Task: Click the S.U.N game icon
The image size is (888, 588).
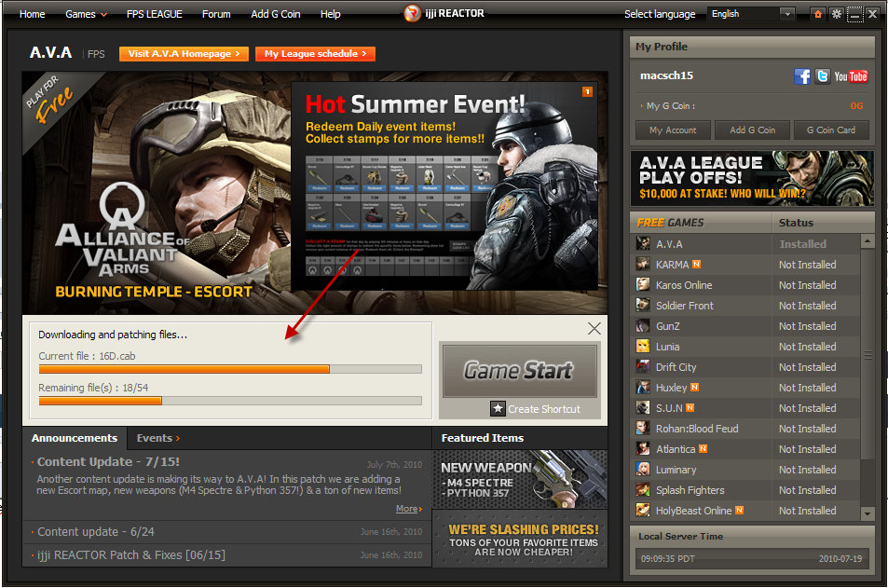Action: (643, 408)
